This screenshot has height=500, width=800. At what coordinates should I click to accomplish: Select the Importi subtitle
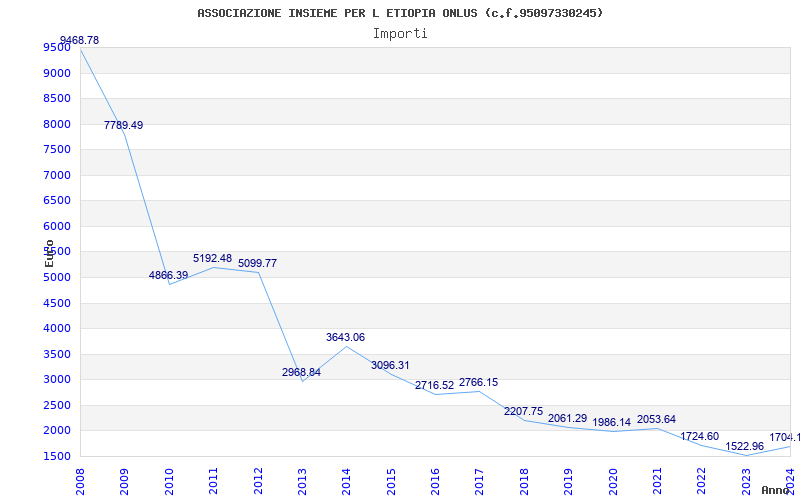tap(400, 34)
